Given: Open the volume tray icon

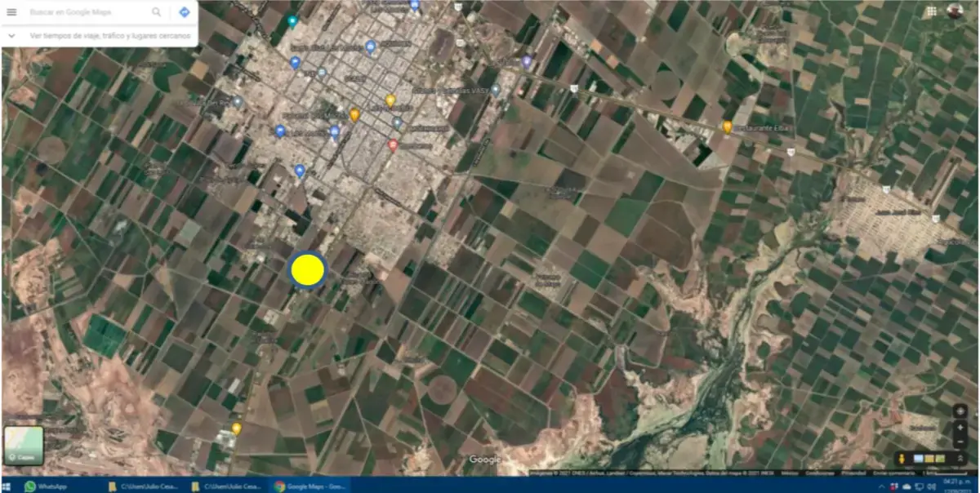Looking at the screenshot, I should (932, 486).
